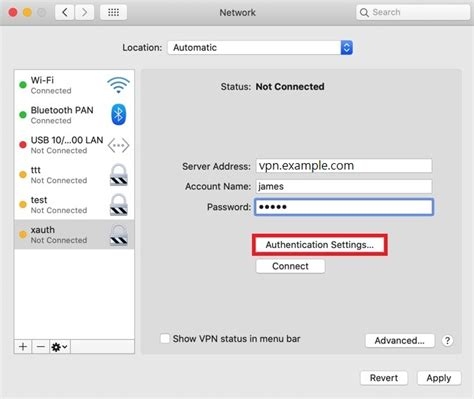This screenshot has width=474, height=399.
Task: Click into the Search field
Action: tap(413, 13)
